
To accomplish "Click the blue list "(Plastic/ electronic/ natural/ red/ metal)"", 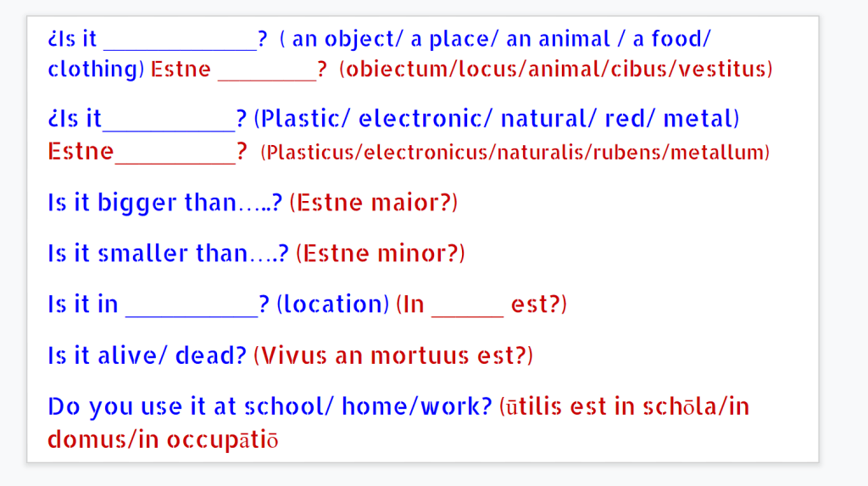I will point(497,120).
